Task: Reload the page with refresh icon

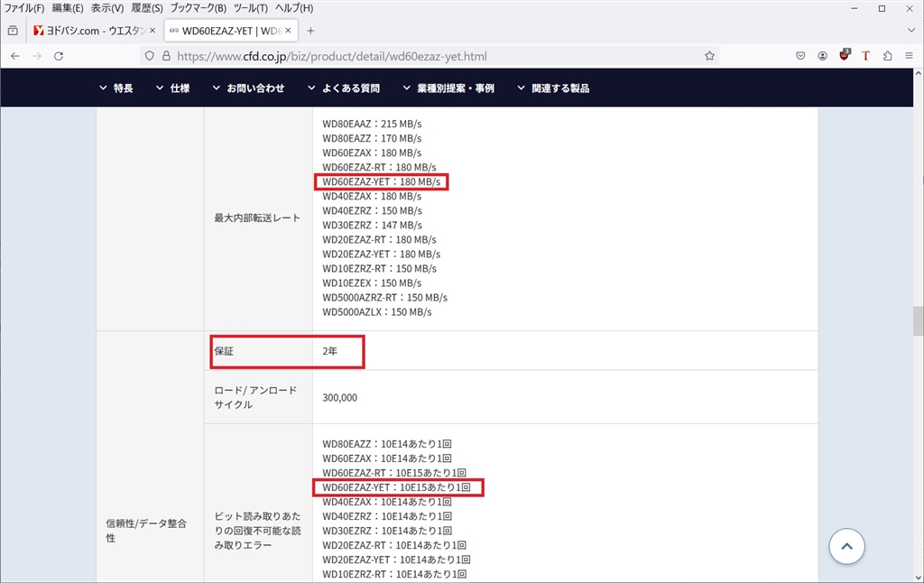Action: [59, 56]
